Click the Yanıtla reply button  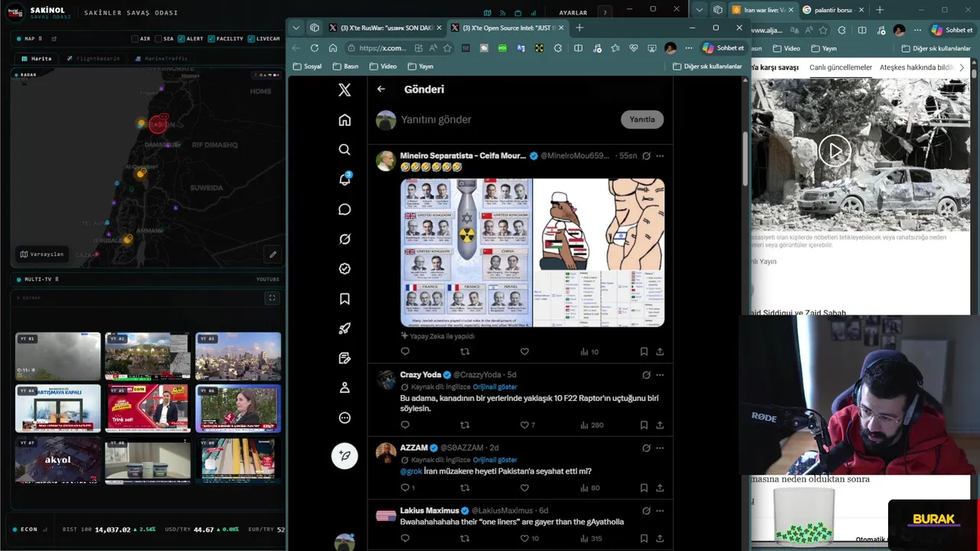tap(642, 119)
